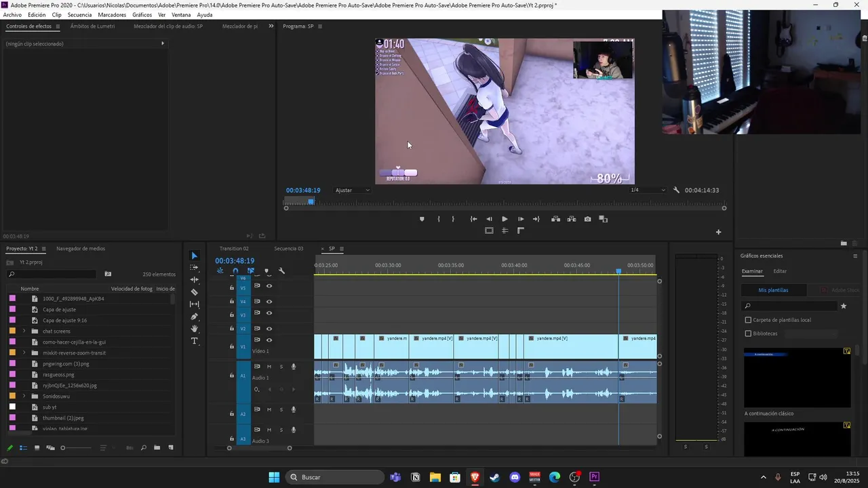The width and height of the screenshot is (868, 488).
Task: Step back one frame
Action: [489, 219]
